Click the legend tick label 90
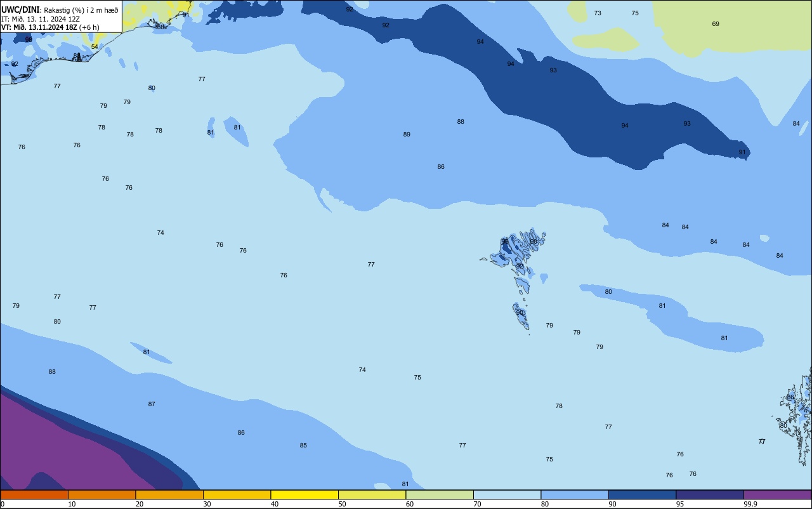The width and height of the screenshot is (812, 509). pyautogui.click(x=613, y=504)
